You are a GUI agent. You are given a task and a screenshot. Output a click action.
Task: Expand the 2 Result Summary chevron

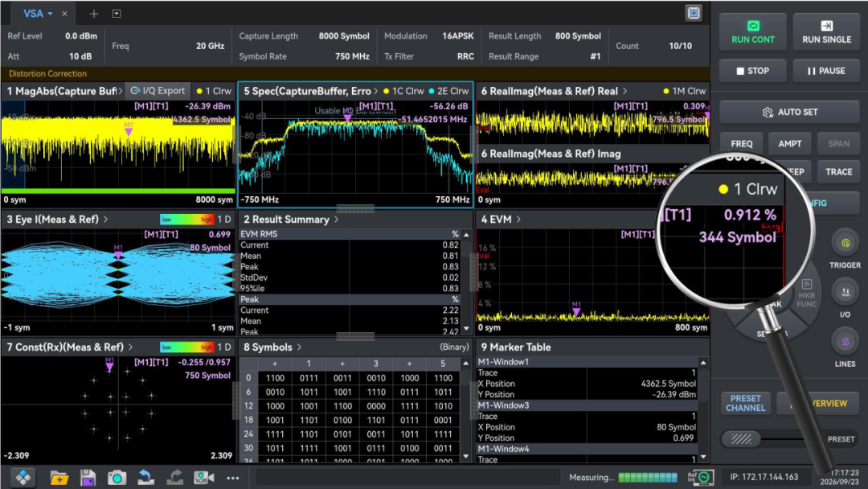tap(336, 220)
